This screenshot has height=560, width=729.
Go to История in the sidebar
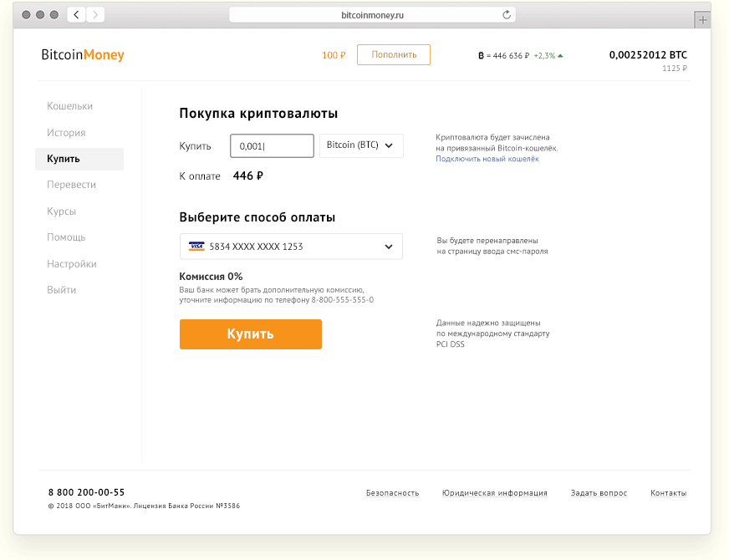(x=66, y=133)
